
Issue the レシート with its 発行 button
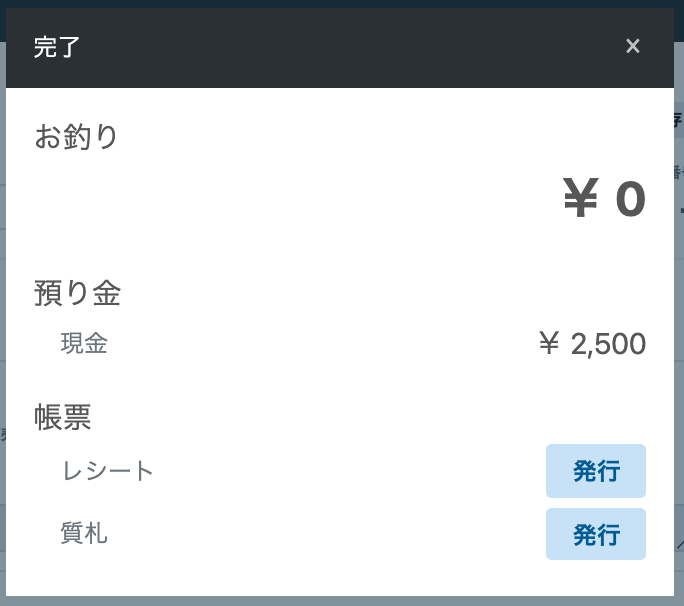[x=595, y=471]
